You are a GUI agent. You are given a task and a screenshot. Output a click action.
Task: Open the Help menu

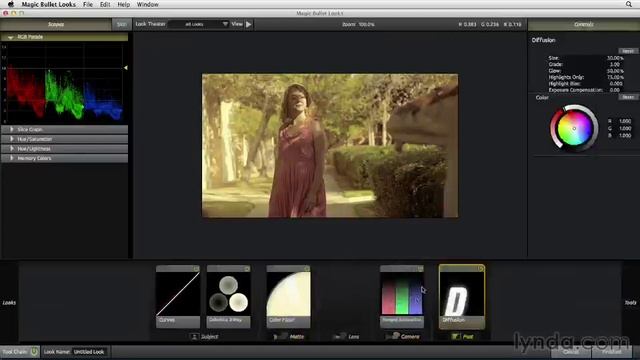click(x=123, y=4)
